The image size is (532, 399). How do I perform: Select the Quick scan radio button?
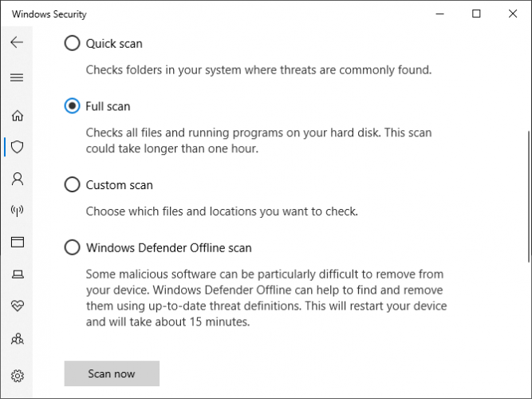pyautogui.click(x=73, y=43)
